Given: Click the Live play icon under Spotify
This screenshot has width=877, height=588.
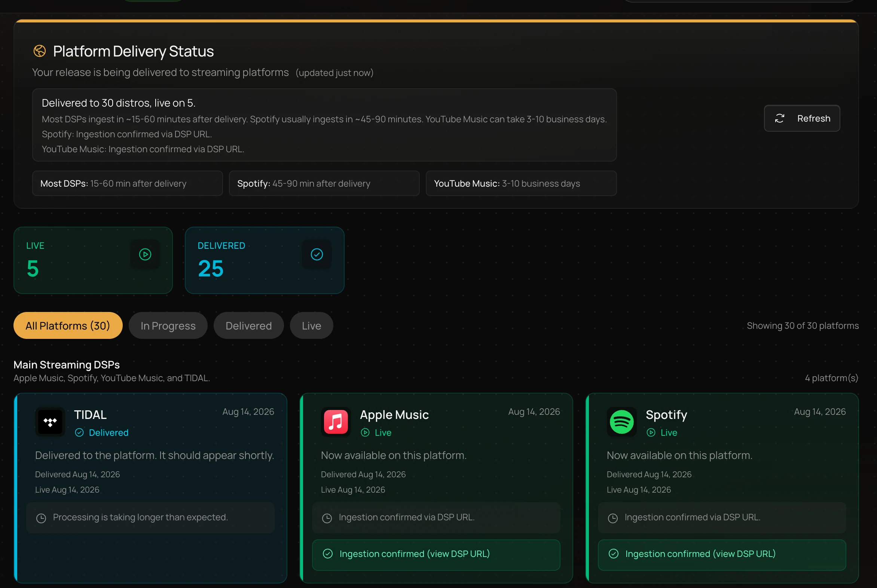Looking at the screenshot, I should tap(651, 432).
